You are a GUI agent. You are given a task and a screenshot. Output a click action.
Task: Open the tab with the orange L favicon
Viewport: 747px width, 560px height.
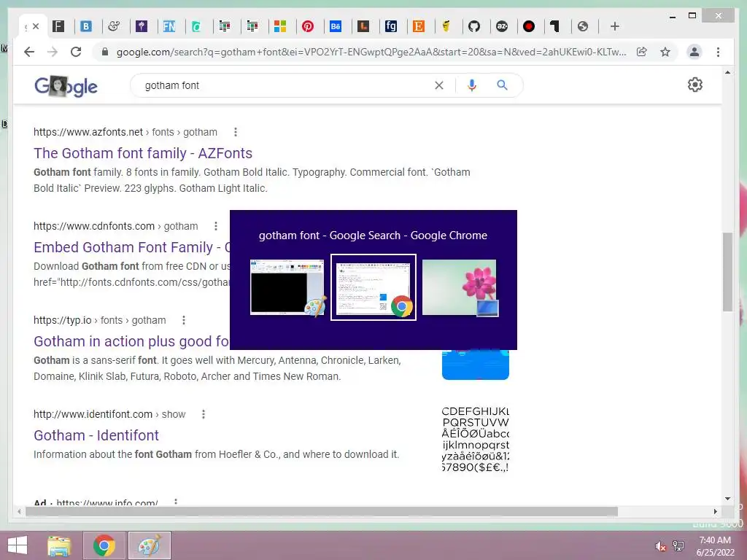pos(363,26)
